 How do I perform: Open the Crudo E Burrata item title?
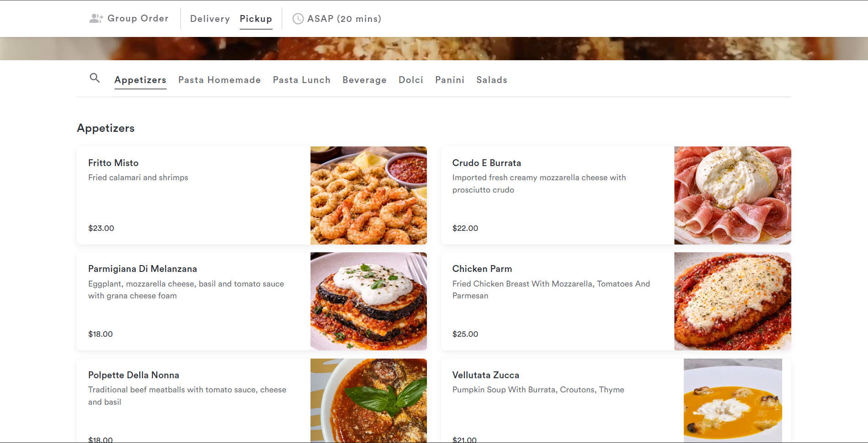[487, 163]
